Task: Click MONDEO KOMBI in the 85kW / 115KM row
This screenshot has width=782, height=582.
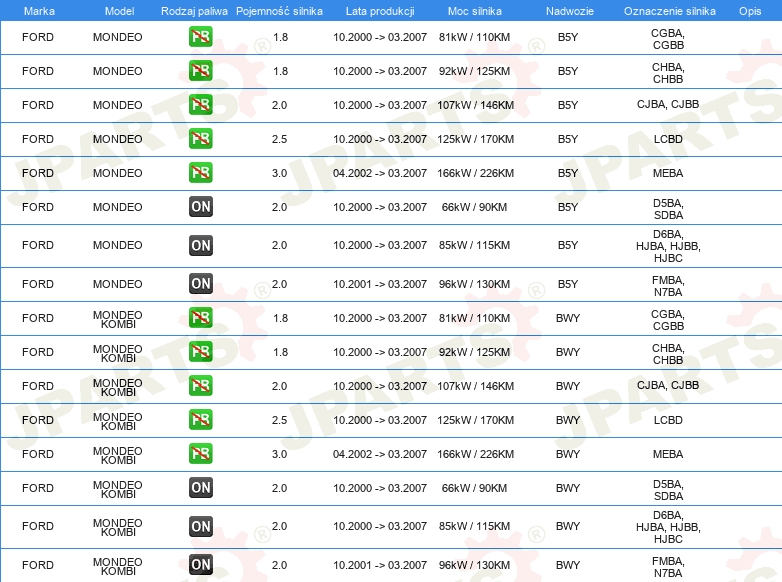Action: (x=118, y=527)
